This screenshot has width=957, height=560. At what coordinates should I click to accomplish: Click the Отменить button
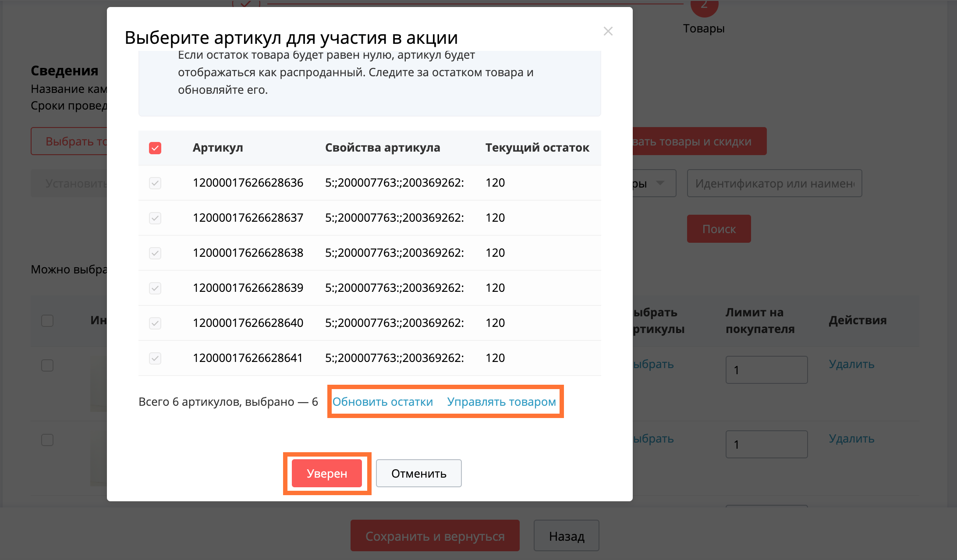click(x=418, y=473)
